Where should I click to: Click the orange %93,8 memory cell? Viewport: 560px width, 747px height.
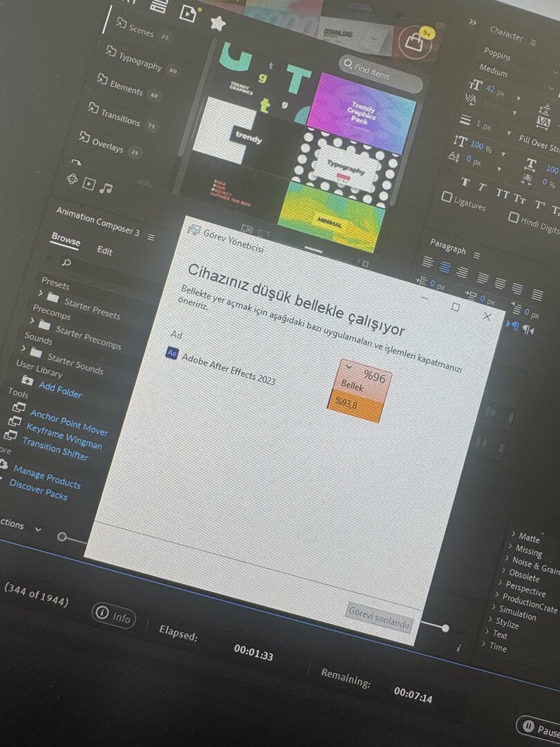click(x=354, y=405)
